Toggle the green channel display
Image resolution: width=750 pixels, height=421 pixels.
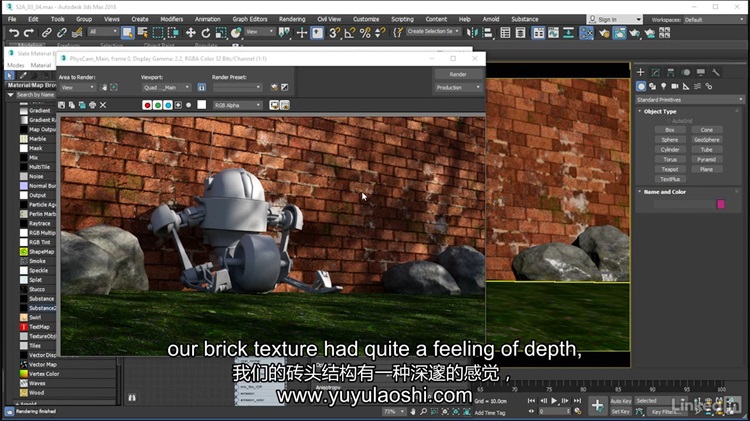tap(157, 105)
